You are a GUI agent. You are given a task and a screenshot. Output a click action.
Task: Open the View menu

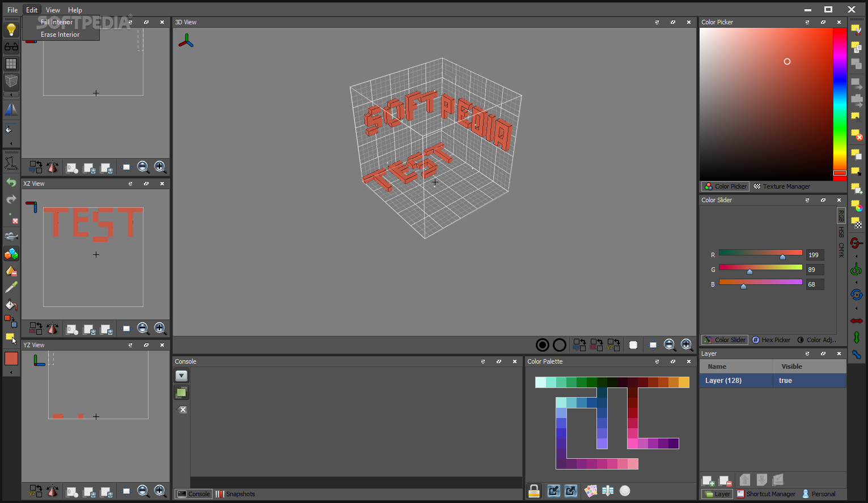[x=53, y=10]
